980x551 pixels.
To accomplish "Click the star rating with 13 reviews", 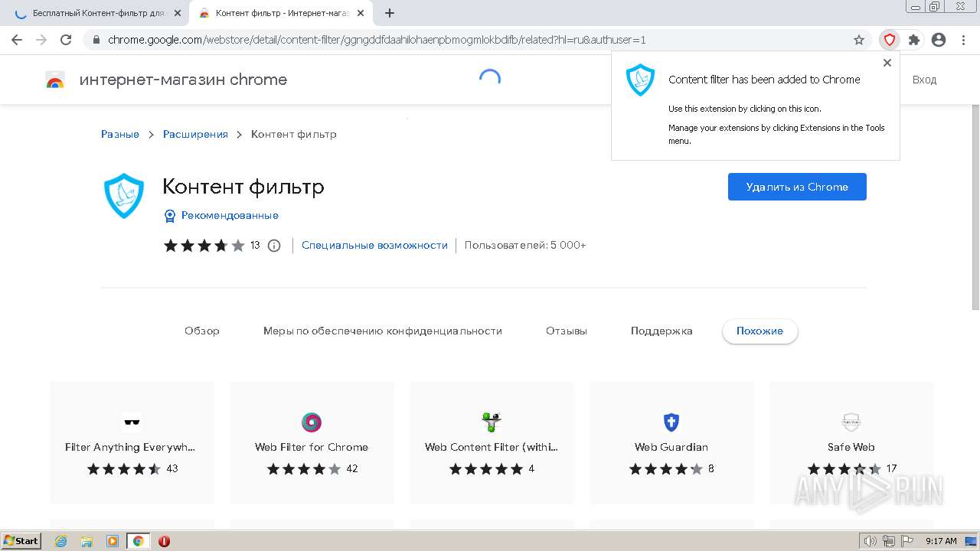I will pos(211,246).
